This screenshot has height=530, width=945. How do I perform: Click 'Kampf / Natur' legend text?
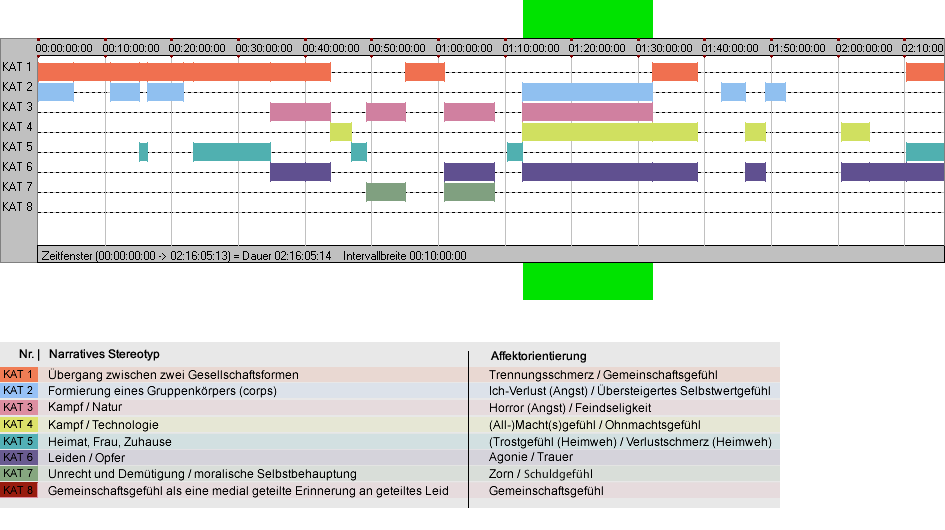click(85, 407)
